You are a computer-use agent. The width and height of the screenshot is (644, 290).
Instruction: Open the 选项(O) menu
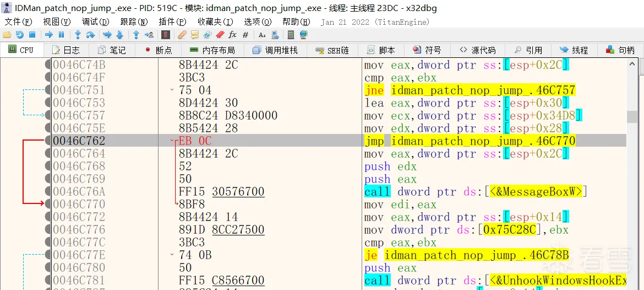(x=258, y=22)
